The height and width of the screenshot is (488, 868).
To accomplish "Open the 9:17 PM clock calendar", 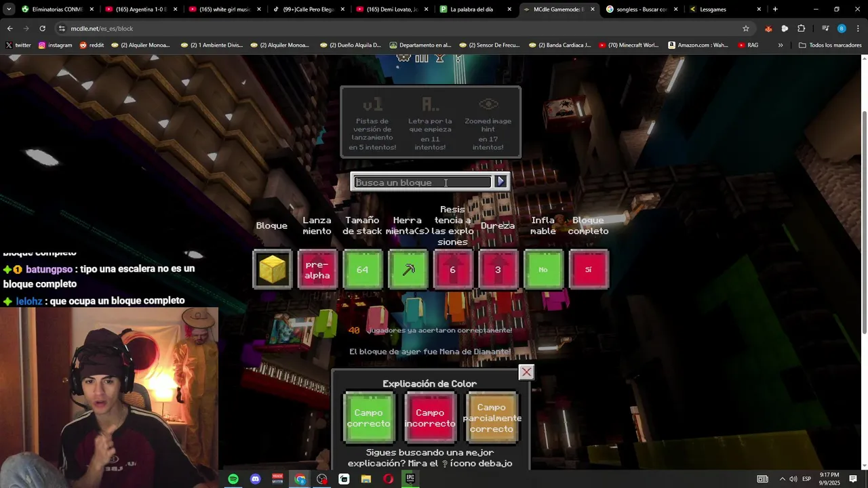I will (829, 479).
